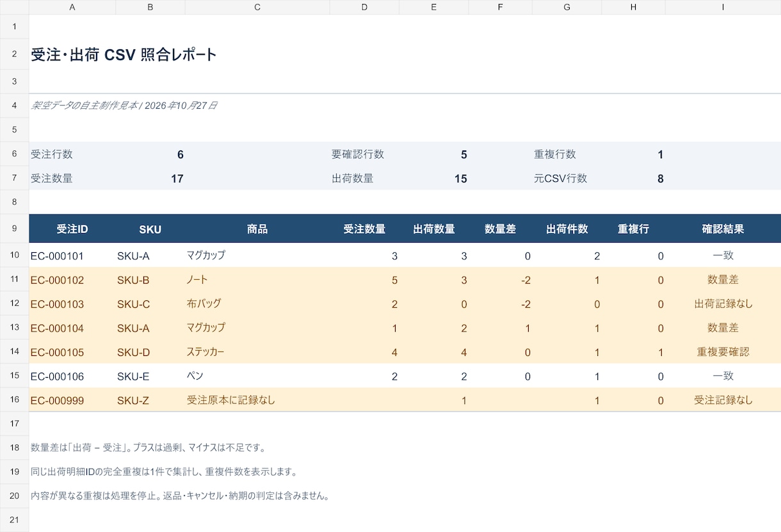The width and height of the screenshot is (781, 532).
Task: Select the ペン product cell
Action: click(x=257, y=376)
